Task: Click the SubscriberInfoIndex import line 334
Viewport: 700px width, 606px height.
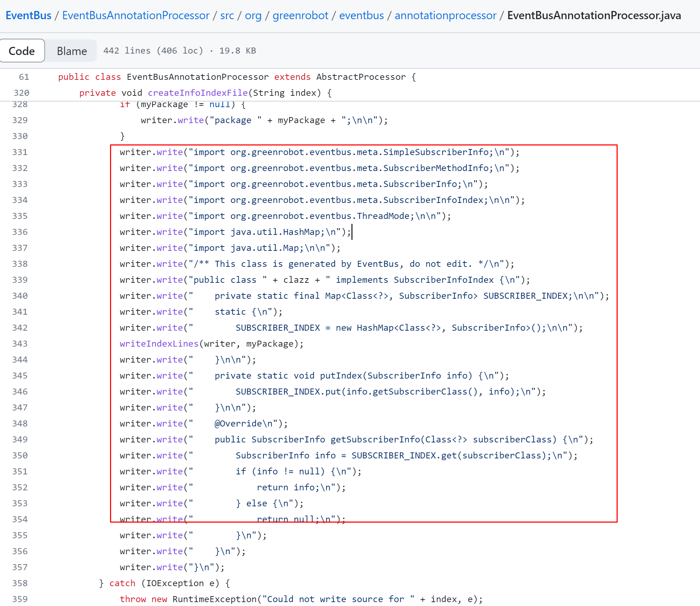Action: (x=322, y=200)
